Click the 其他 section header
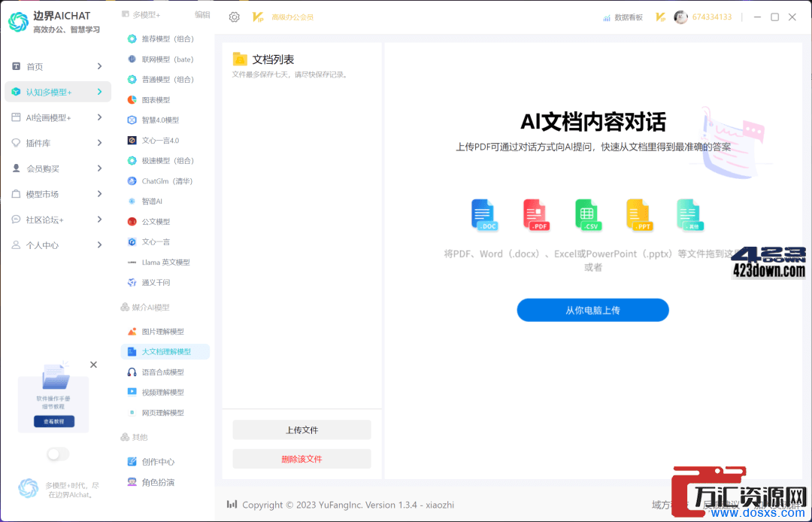Image resolution: width=812 pixels, height=522 pixels. coord(134,438)
